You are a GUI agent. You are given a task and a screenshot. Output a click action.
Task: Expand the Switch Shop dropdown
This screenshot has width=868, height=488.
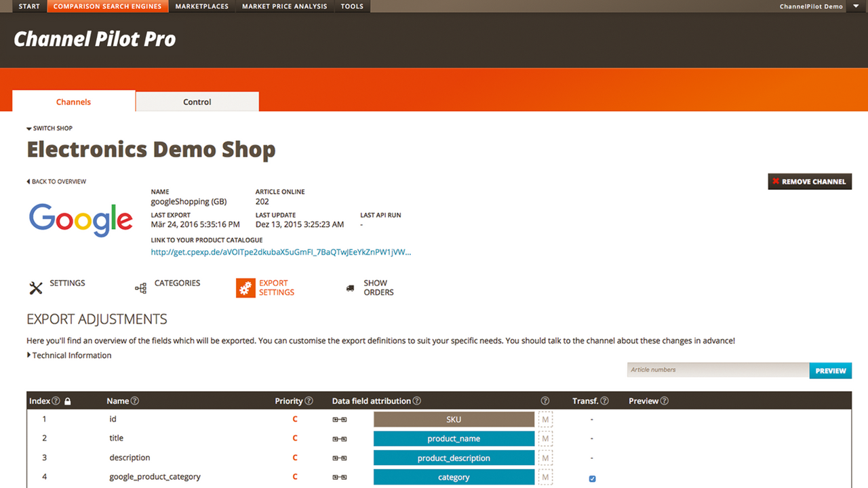(50, 128)
